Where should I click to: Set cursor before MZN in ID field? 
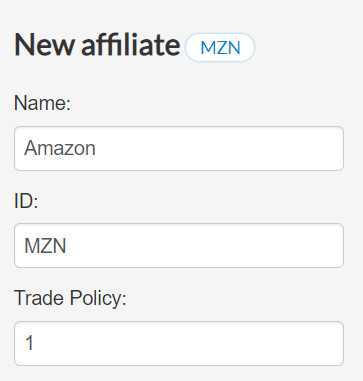point(24,246)
